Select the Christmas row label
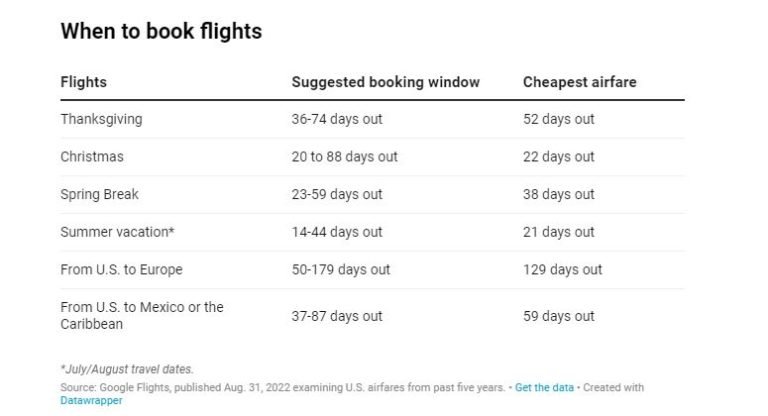 tap(92, 157)
